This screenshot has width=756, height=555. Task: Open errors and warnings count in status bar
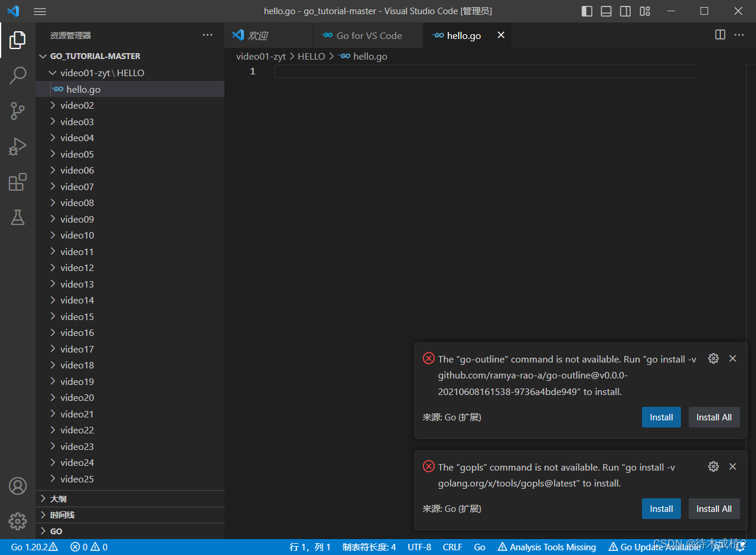tap(89, 547)
